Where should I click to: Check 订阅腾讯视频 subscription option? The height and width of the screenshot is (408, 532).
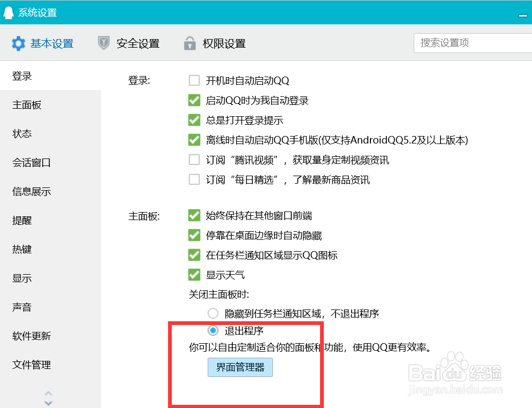point(194,160)
